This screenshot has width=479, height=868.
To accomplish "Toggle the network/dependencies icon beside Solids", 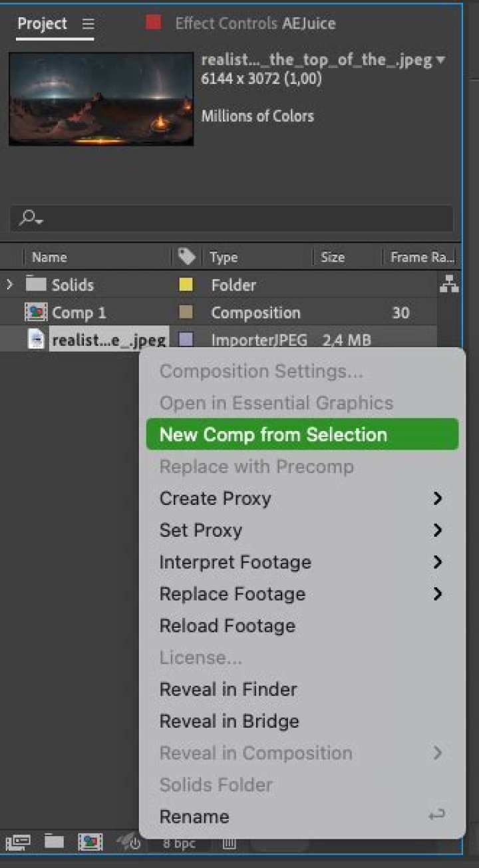I will [450, 284].
